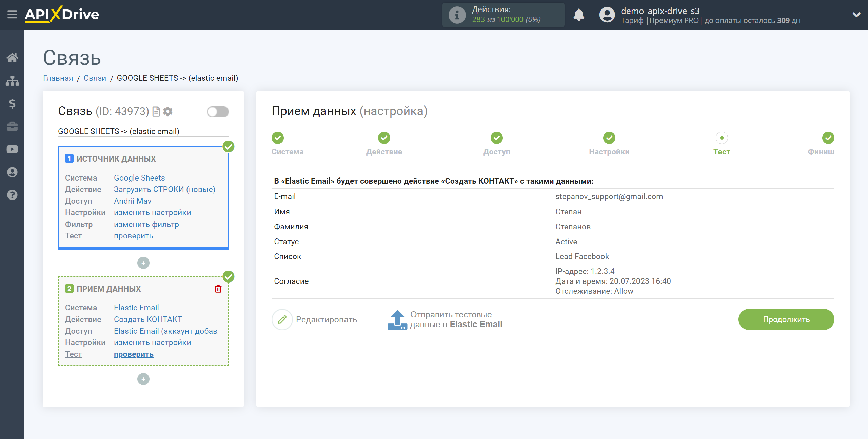Click the IP-адрес: 1.2.3.4 consent text
Screen dimensions: 868x439
585,271
